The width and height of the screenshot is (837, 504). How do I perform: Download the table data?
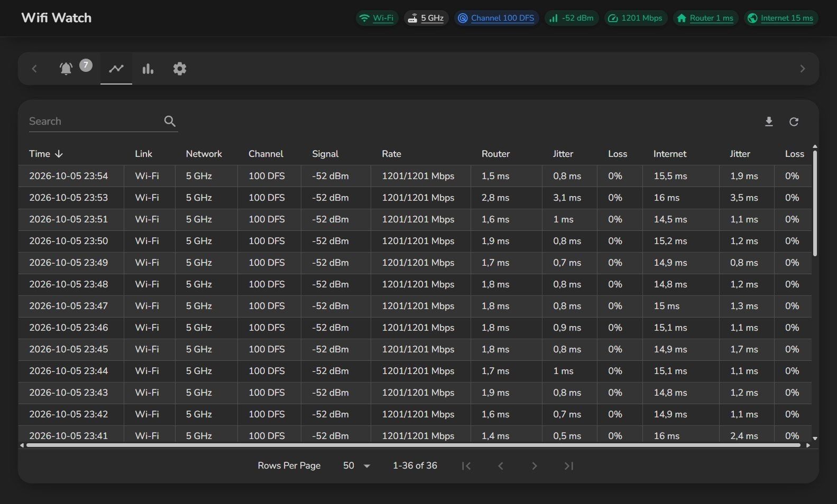[x=769, y=122]
